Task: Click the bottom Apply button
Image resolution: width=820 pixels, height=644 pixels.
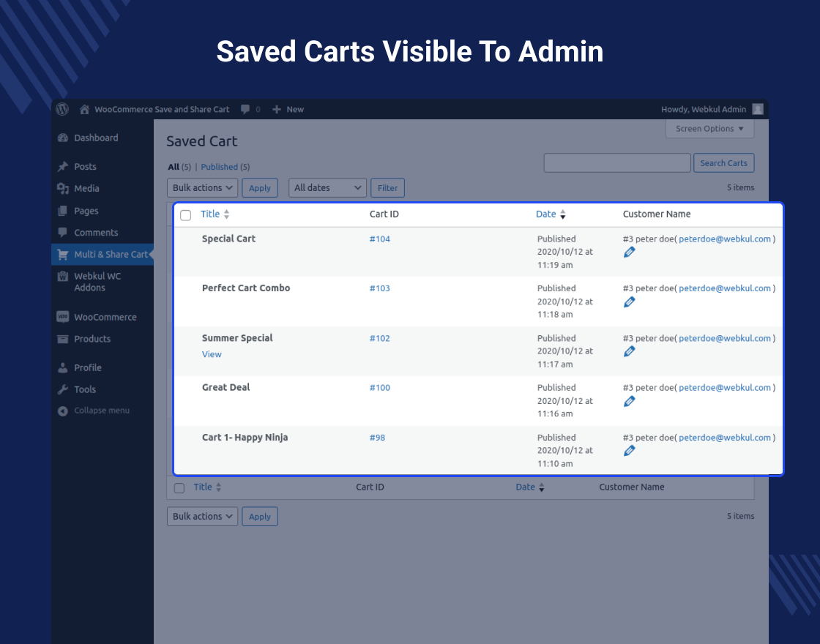Action: click(x=260, y=517)
